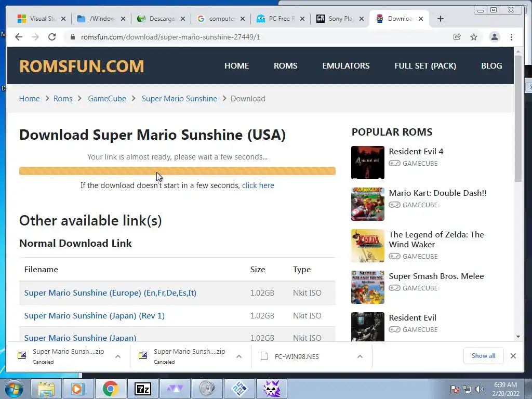Image resolution: width=532 pixels, height=399 pixels.
Task: Open the Windows Start menu orb
Action: pyautogui.click(x=14, y=389)
